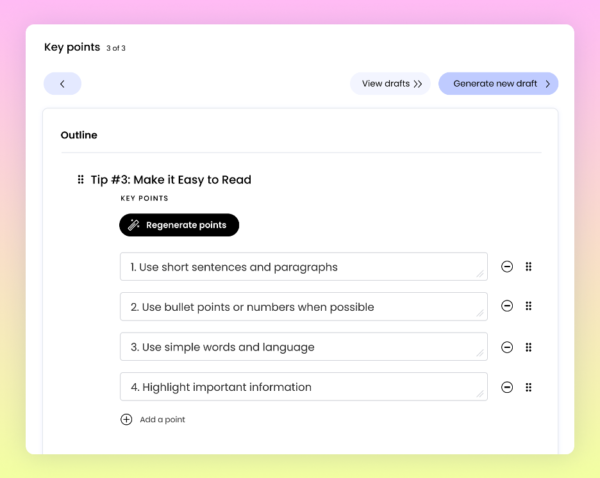Click the resize grip of the first point field
600x478 pixels.
480,274
